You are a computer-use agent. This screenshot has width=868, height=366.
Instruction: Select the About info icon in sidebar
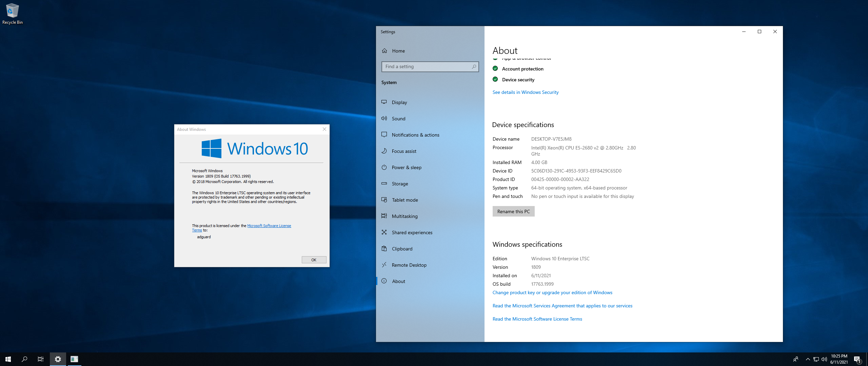[x=384, y=281]
